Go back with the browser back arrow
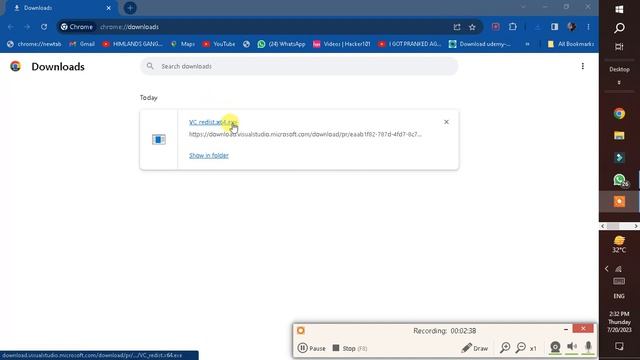This screenshot has width=640, height=360. [11, 27]
